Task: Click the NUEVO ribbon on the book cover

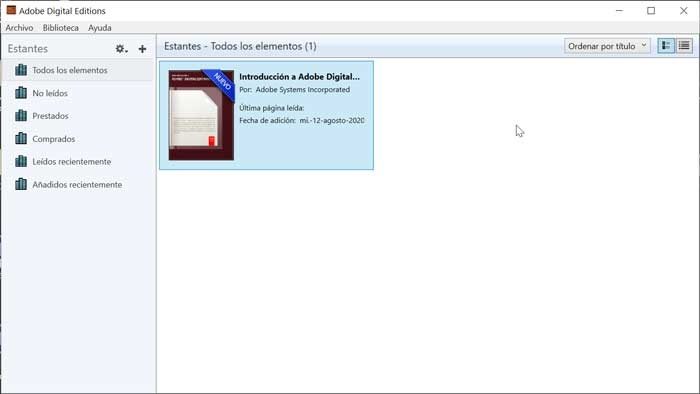Action: (x=221, y=82)
